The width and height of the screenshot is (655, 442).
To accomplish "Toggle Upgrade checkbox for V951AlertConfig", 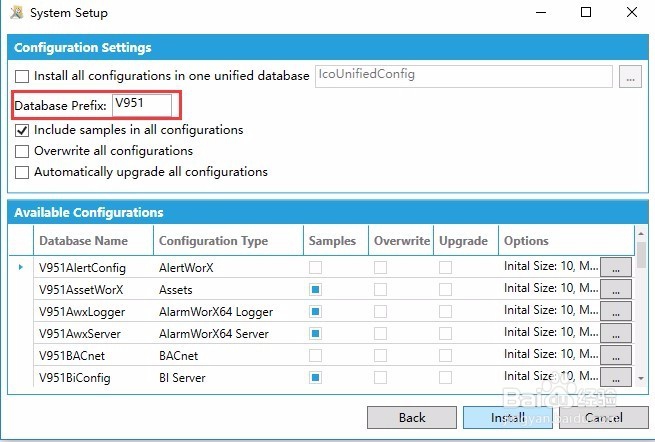I will pos(445,267).
